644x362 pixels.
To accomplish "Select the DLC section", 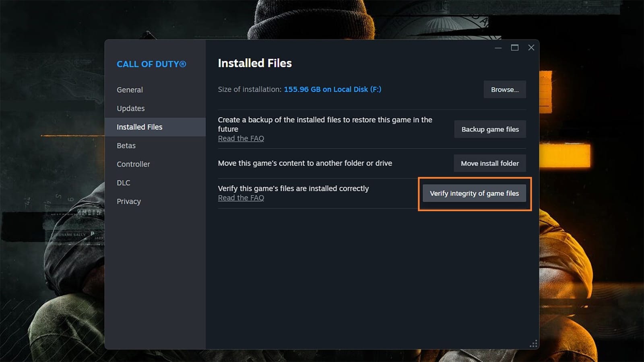I will [123, 183].
